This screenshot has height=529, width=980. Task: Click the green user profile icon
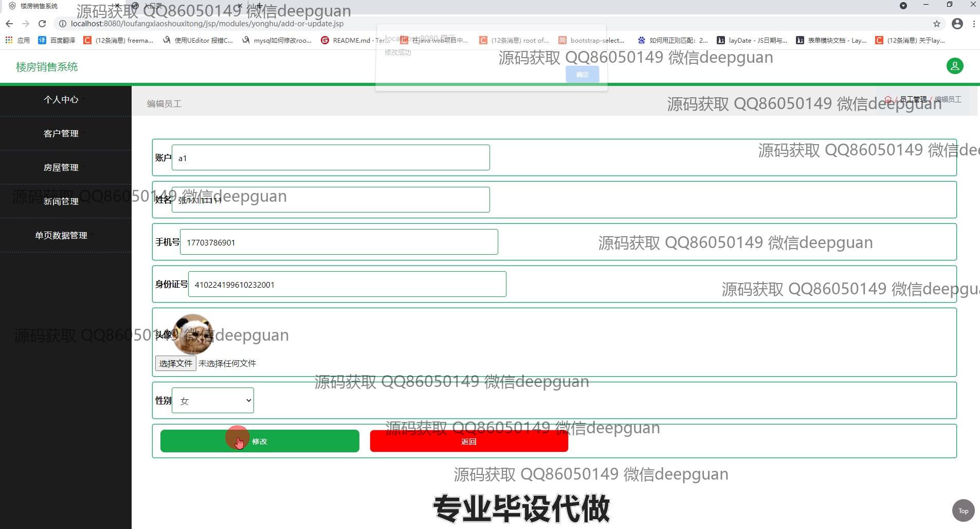[955, 66]
